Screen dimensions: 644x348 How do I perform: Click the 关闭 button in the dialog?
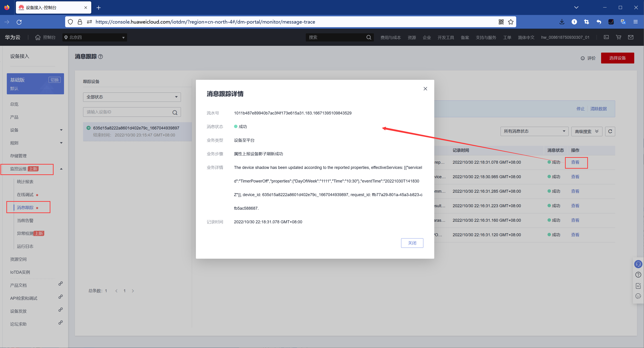click(x=412, y=243)
